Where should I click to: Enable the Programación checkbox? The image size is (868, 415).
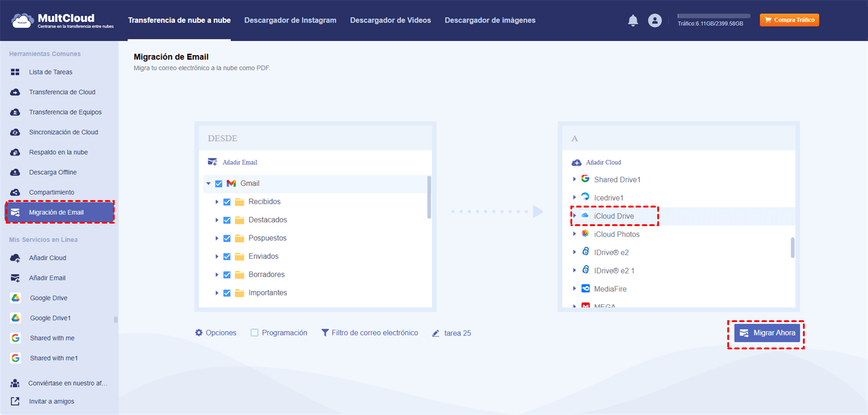pyautogui.click(x=254, y=333)
